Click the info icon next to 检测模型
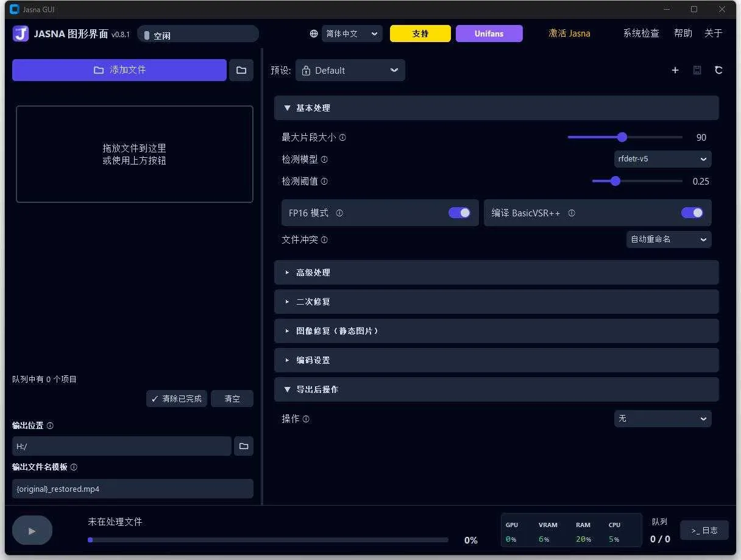The image size is (741, 560). click(x=324, y=160)
